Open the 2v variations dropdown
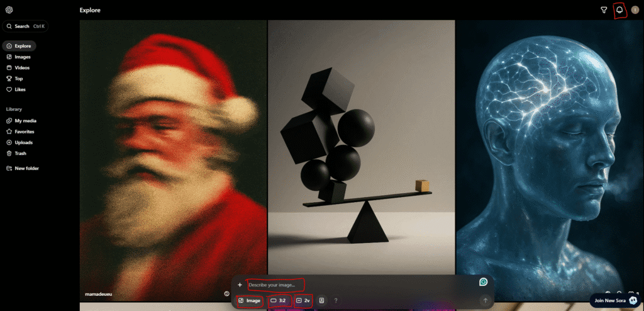Viewport: 644px width, 311px height. click(303, 301)
